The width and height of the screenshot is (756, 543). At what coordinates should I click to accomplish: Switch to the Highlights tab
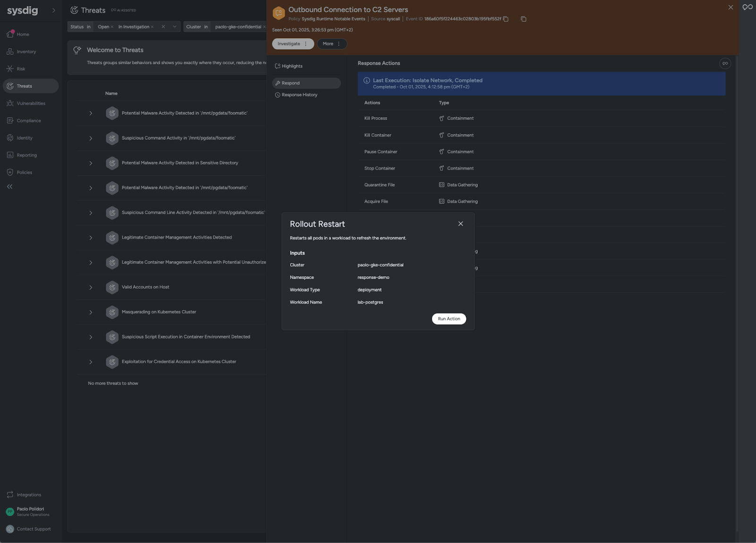pos(292,66)
